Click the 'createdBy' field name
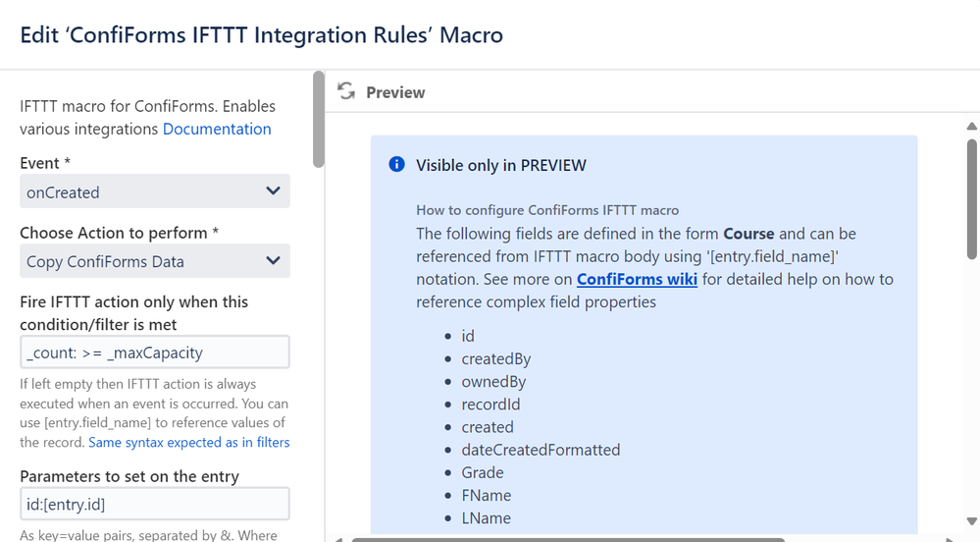 click(496, 359)
